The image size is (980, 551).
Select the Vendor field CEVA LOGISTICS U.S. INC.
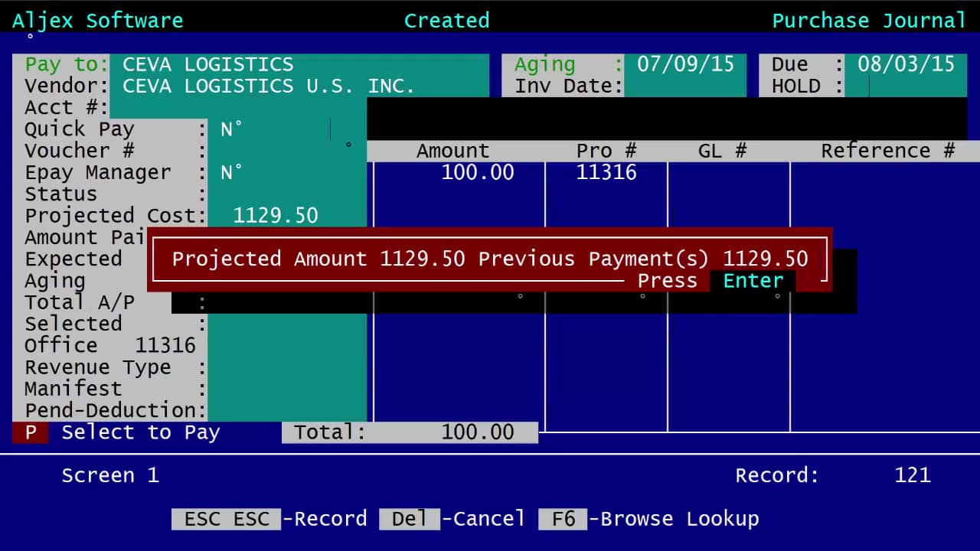coord(299,86)
